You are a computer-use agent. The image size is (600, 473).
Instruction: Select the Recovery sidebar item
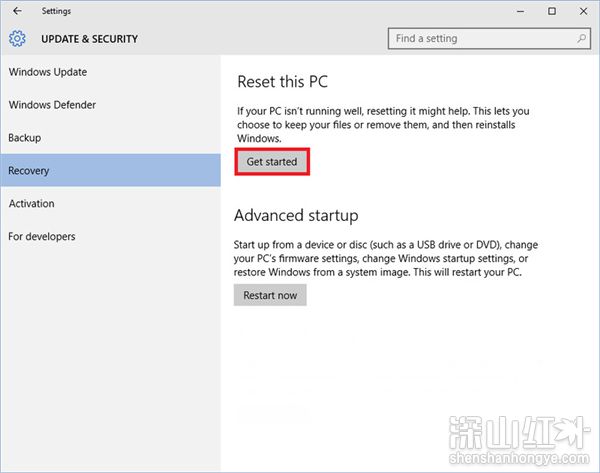[x=110, y=170]
